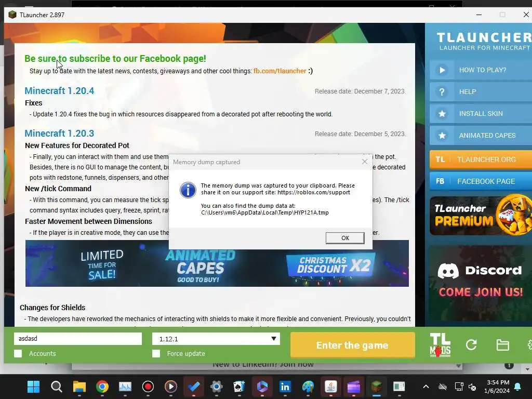This screenshot has width=532, height=399.
Task: Enable the Accounts checkbox
Action: [x=18, y=353]
